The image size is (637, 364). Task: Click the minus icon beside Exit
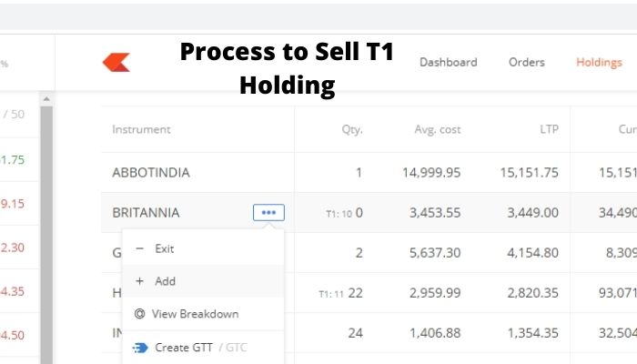click(x=140, y=248)
